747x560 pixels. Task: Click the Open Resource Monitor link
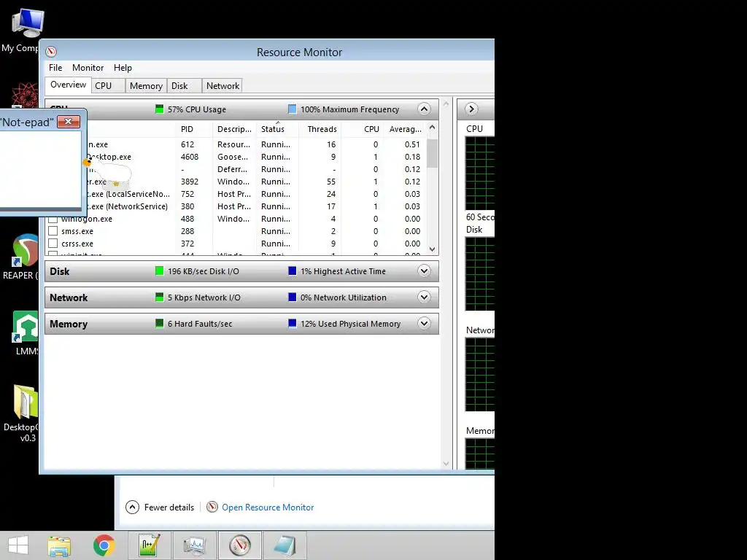coord(268,507)
